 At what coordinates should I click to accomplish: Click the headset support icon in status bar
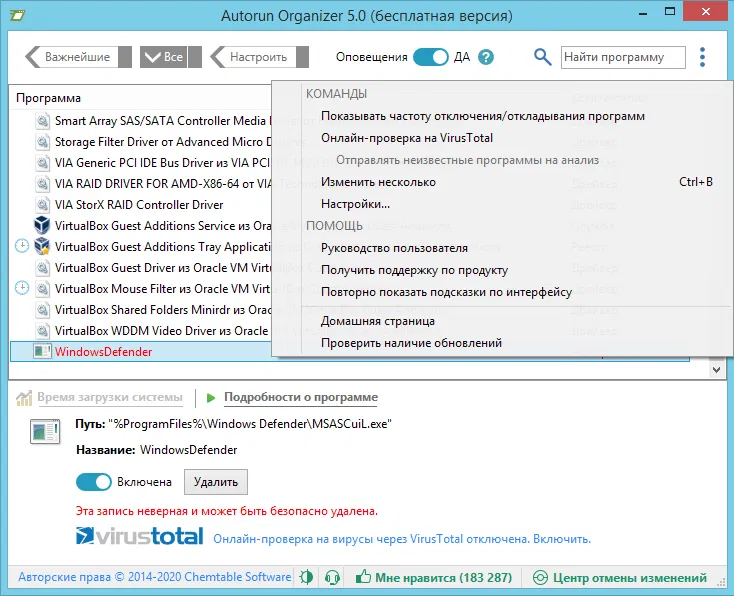click(x=332, y=577)
